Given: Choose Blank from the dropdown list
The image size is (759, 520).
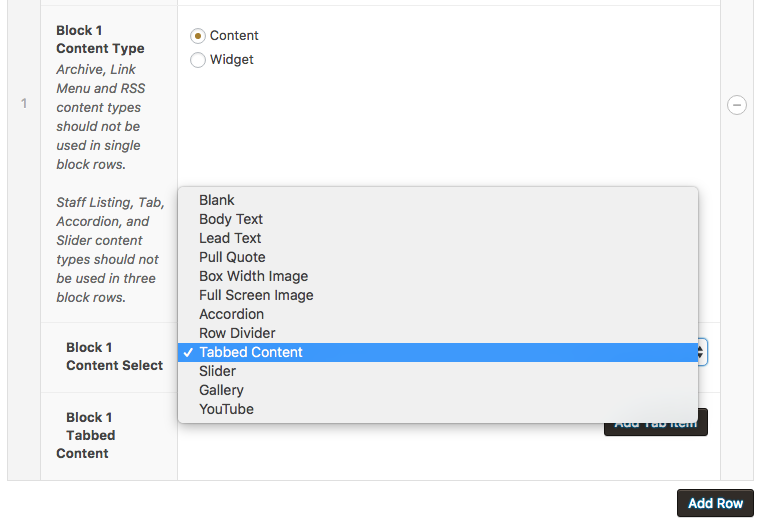Looking at the screenshot, I should point(438,200).
